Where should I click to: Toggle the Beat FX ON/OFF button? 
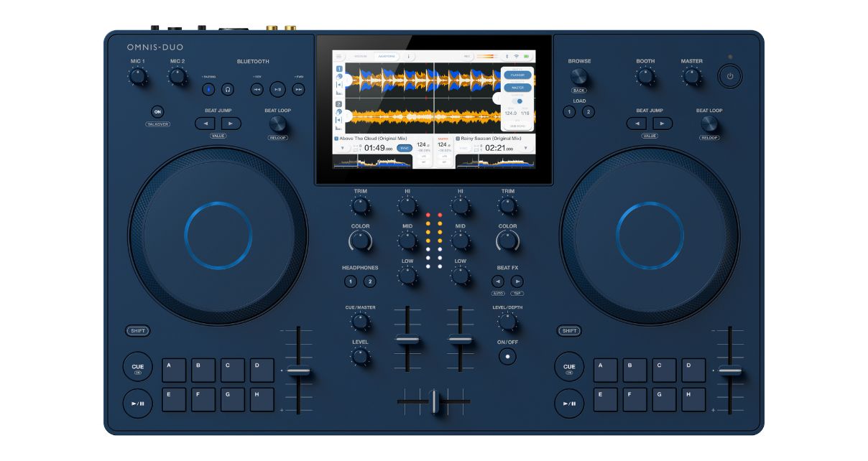[508, 356]
